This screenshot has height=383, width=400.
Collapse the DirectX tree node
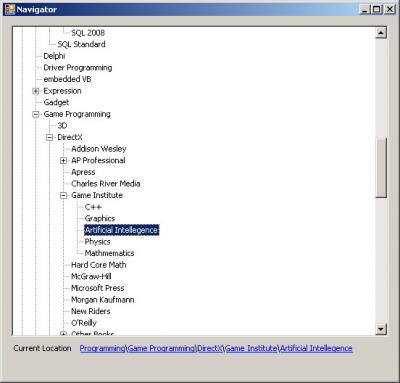click(49, 137)
